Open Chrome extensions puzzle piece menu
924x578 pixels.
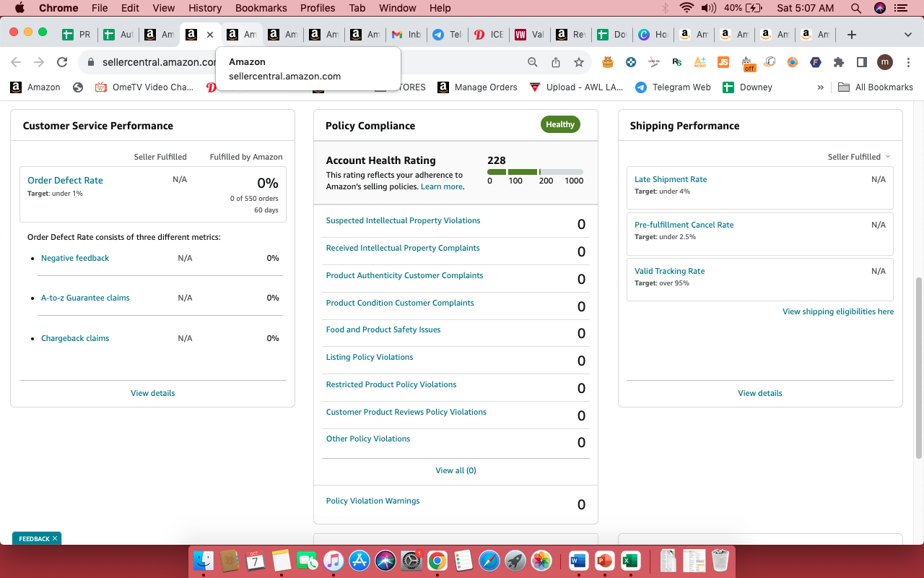(839, 62)
